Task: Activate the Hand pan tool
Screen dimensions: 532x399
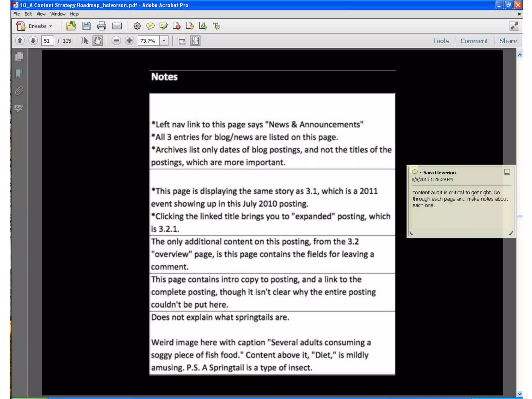Action: [x=98, y=41]
